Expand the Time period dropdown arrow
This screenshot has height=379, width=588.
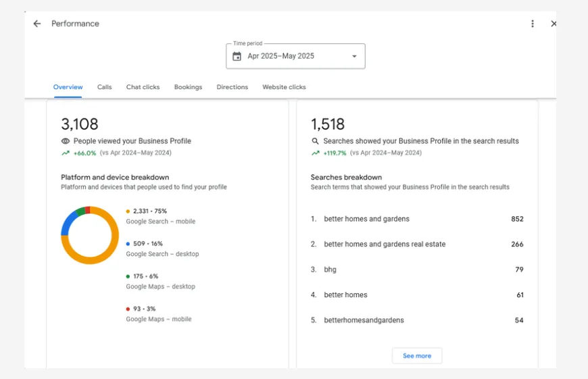click(354, 57)
